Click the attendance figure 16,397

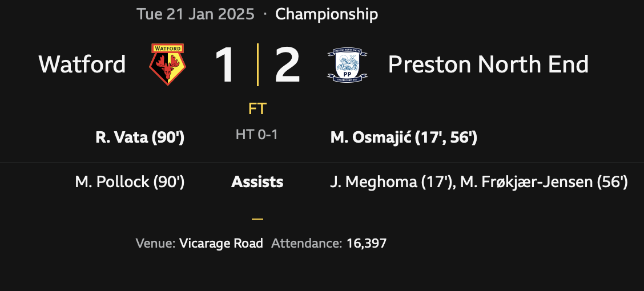(366, 243)
